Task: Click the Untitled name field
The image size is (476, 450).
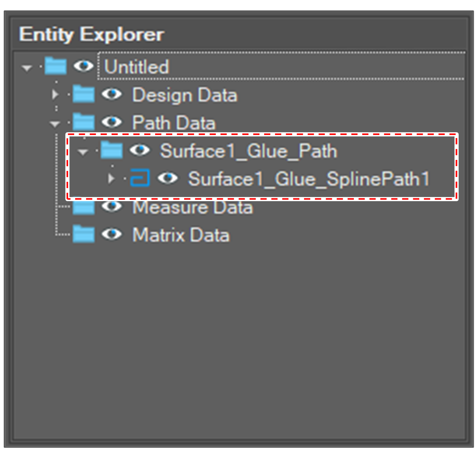Action: pos(137,66)
